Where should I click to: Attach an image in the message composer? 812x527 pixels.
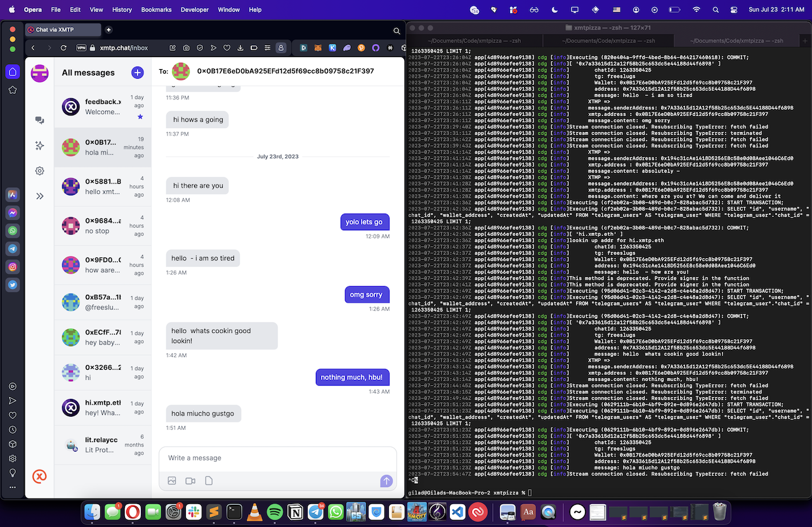(172, 481)
